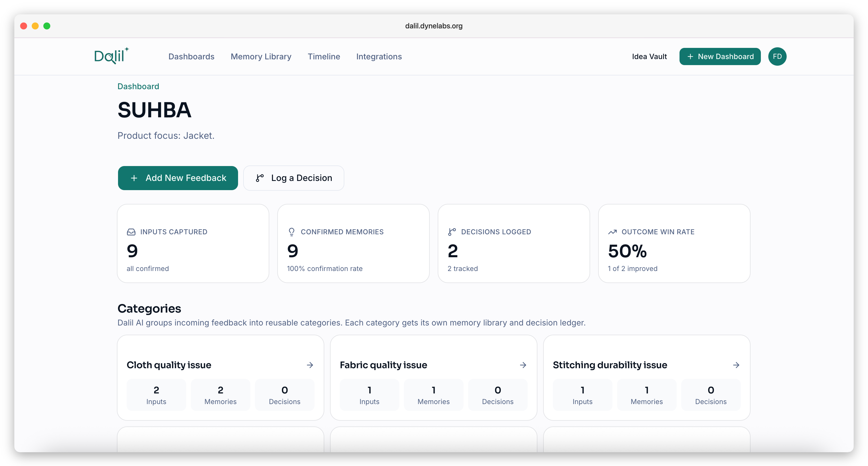This screenshot has width=868, height=466.
Task: Click the Dashboard breadcrumb link
Action: click(138, 86)
